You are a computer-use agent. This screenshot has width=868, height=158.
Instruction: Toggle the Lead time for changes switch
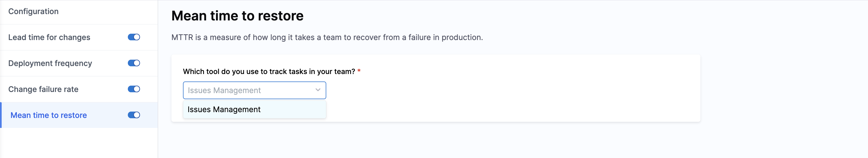point(134,37)
